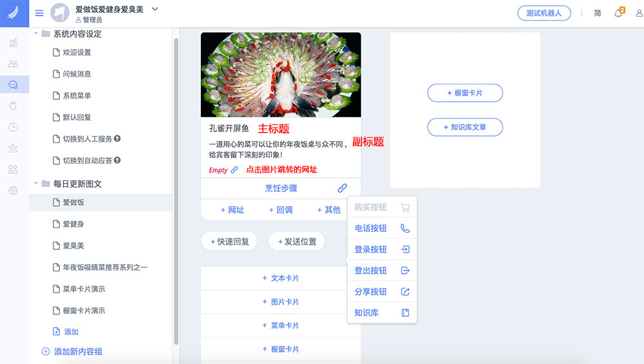Click link icon on 烹饪步骤 row
The image size is (644, 364).
click(x=342, y=188)
